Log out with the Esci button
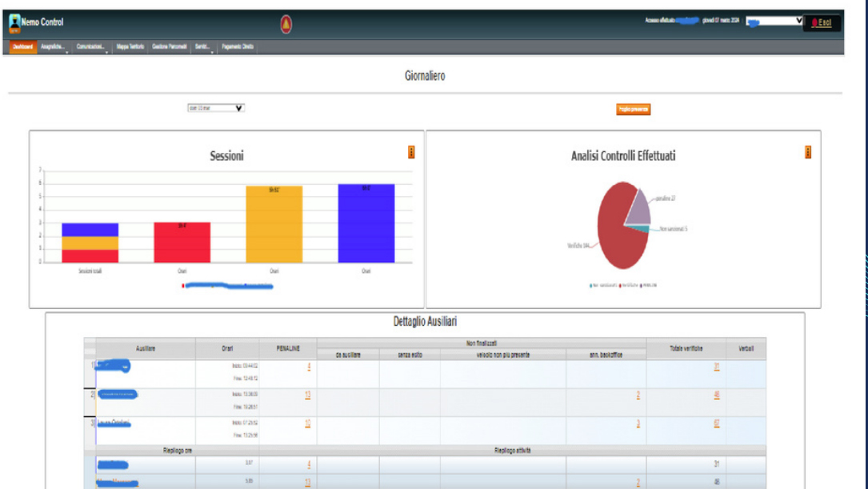 click(x=822, y=22)
